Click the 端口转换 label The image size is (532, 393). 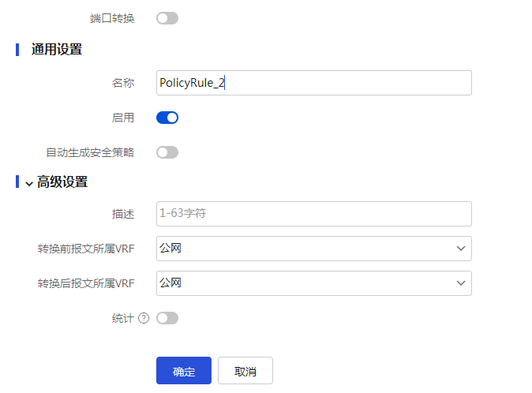click(112, 18)
